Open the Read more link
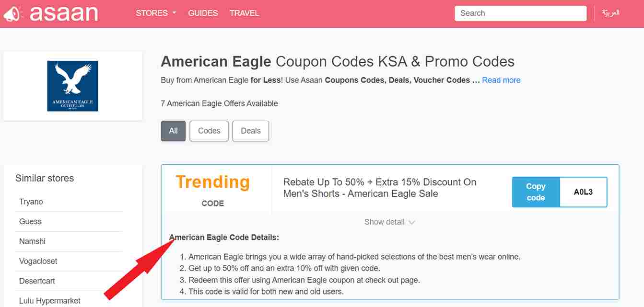This screenshot has height=307, width=644. [x=501, y=80]
